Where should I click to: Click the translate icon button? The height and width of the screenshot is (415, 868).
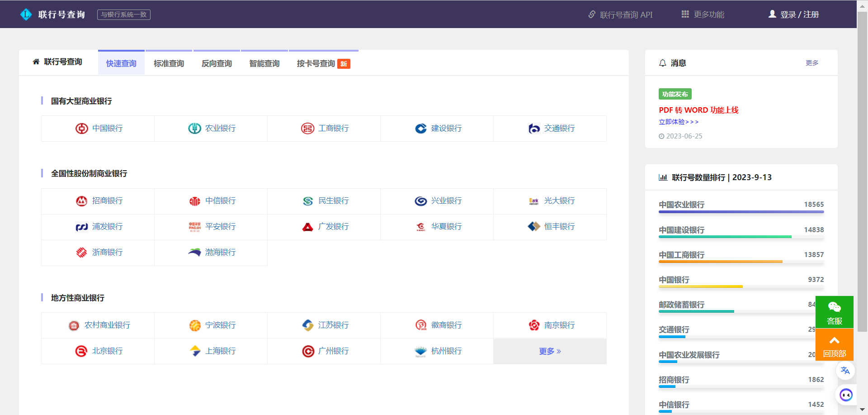coord(845,370)
